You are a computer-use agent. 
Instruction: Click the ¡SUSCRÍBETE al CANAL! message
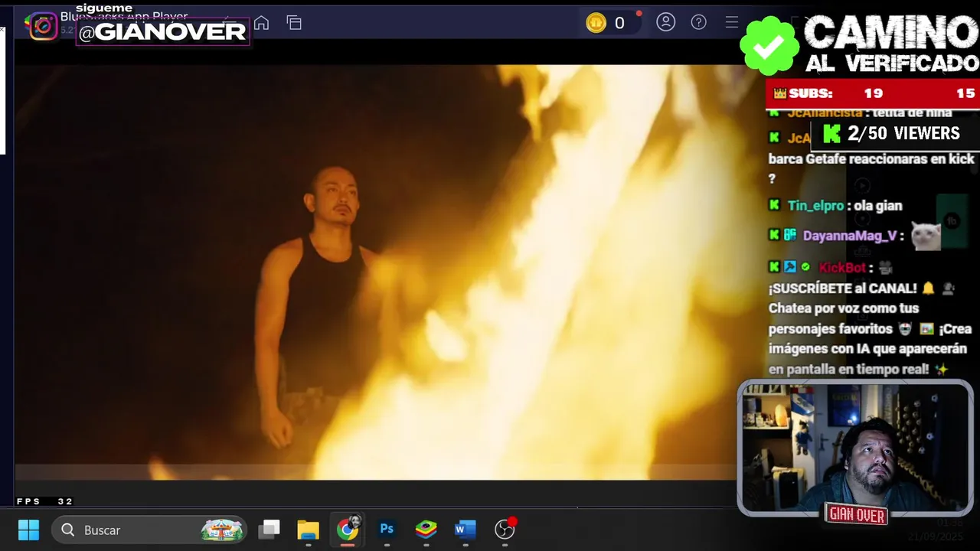point(843,289)
